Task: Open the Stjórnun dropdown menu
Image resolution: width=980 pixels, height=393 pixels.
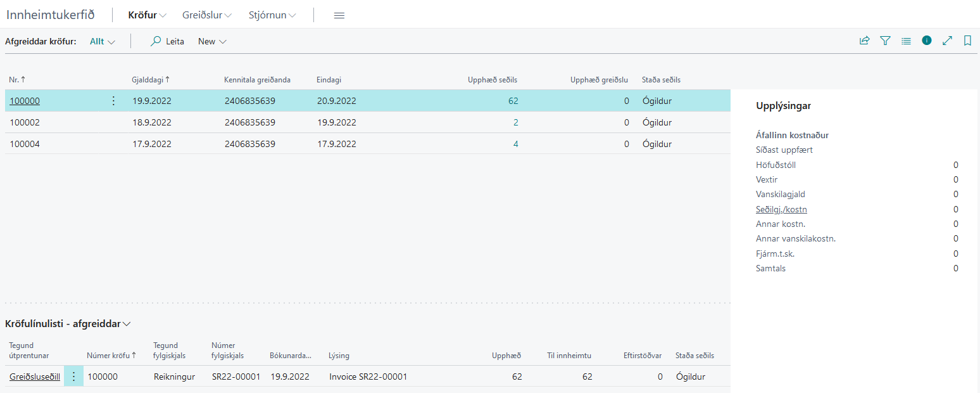Action: pyautogui.click(x=272, y=15)
